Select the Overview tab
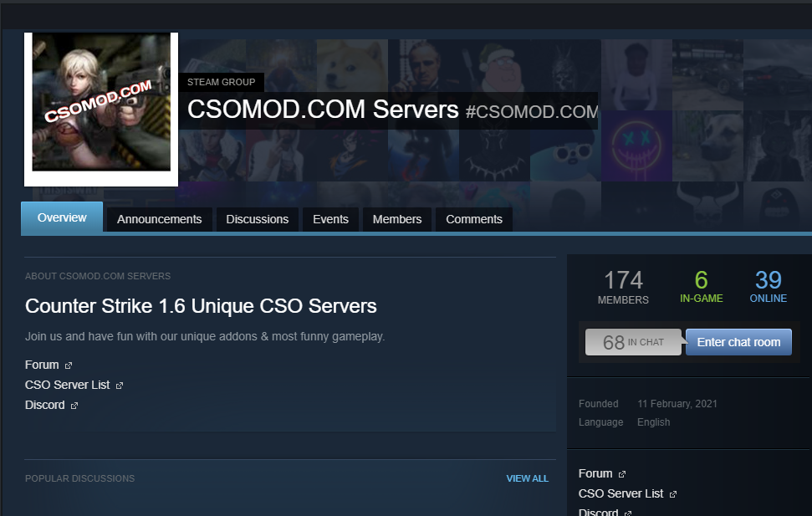The image size is (812, 516). point(62,217)
